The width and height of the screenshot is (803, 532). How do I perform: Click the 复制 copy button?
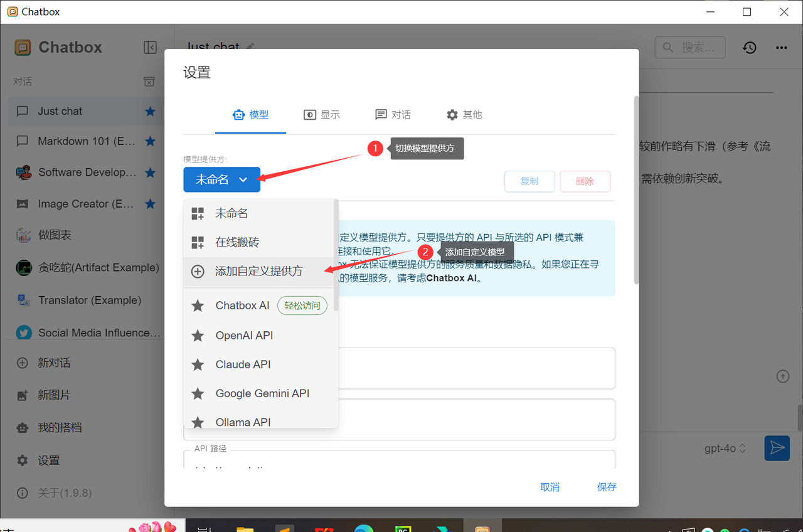529,181
